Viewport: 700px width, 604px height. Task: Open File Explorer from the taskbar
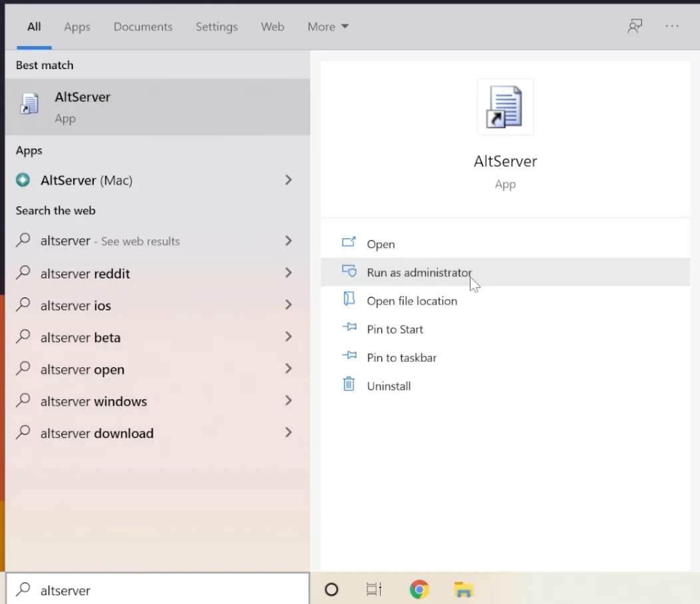[463, 589]
